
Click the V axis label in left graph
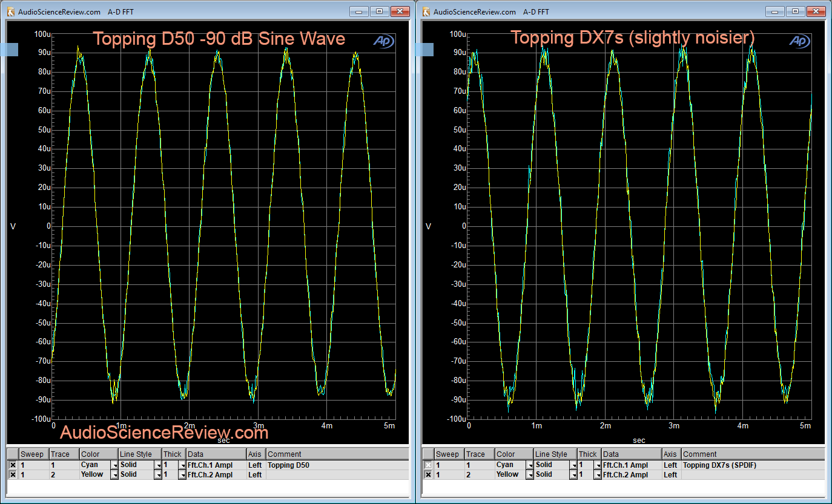(x=13, y=226)
